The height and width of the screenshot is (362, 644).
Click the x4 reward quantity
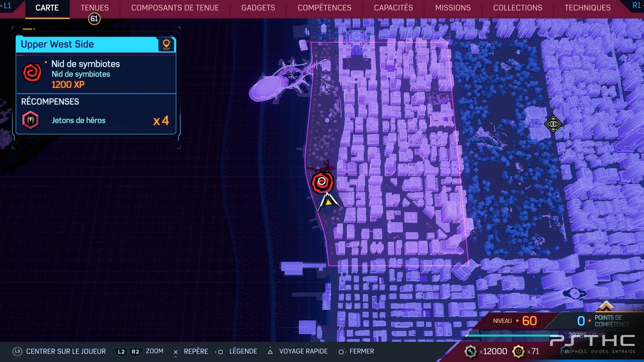tap(161, 121)
